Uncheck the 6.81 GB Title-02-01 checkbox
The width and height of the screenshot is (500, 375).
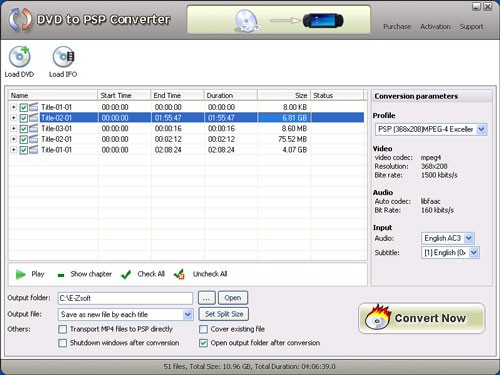24,118
